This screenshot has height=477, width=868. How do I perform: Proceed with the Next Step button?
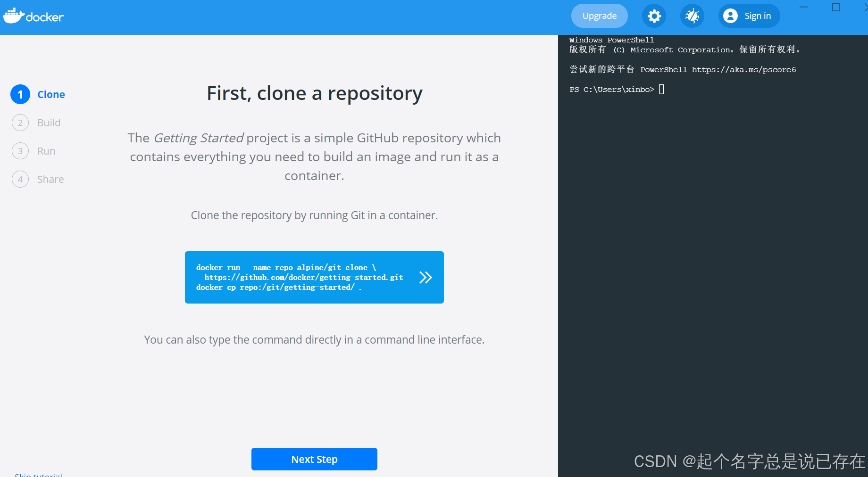314,459
